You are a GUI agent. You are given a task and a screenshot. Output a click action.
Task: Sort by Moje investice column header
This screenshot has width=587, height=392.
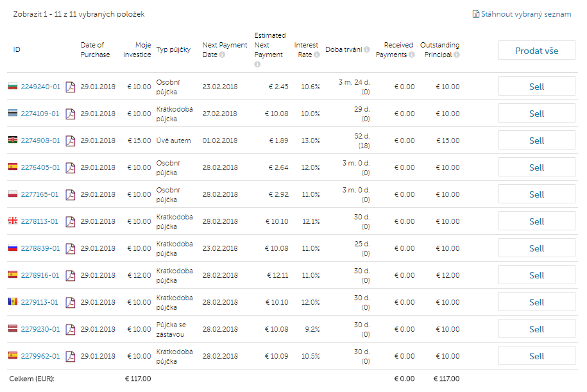pyautogui.click(x=137, y=50)
